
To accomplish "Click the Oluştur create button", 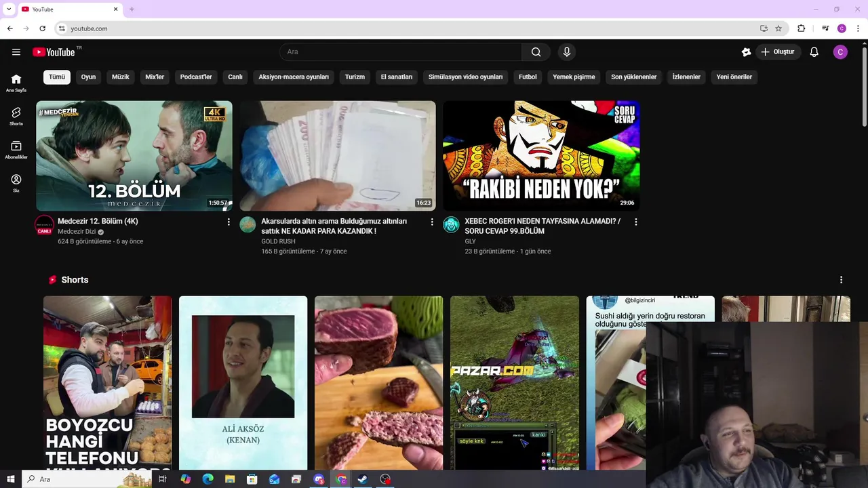I will tap(778, 52).
